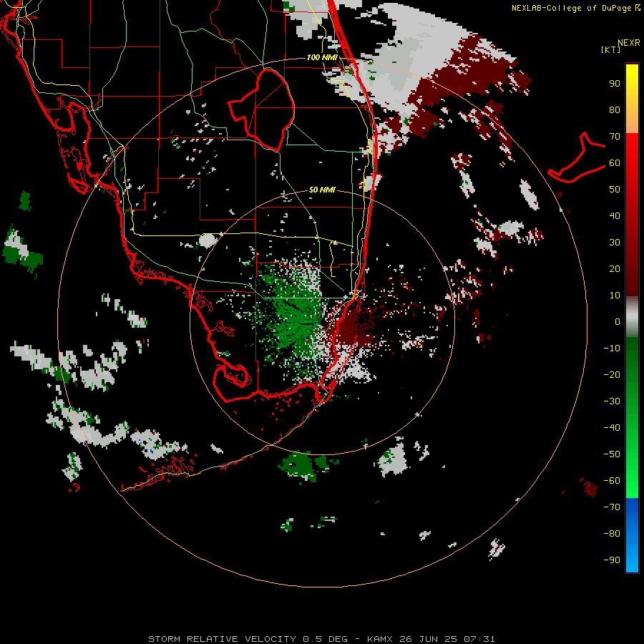Select the 40 value on velocity scale

[x=615, y=215]
